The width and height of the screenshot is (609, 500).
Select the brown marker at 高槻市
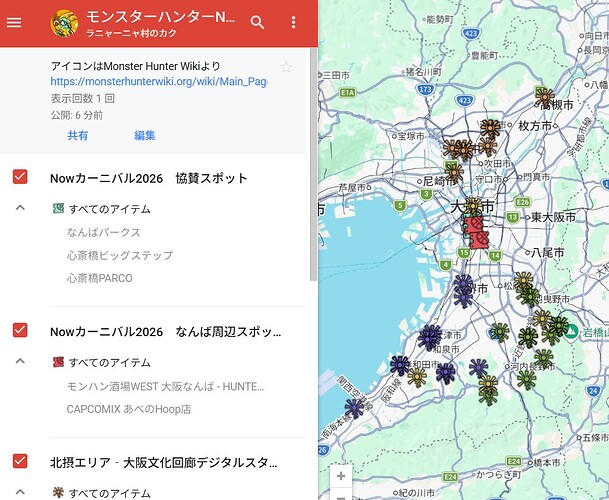coord(545,96)
